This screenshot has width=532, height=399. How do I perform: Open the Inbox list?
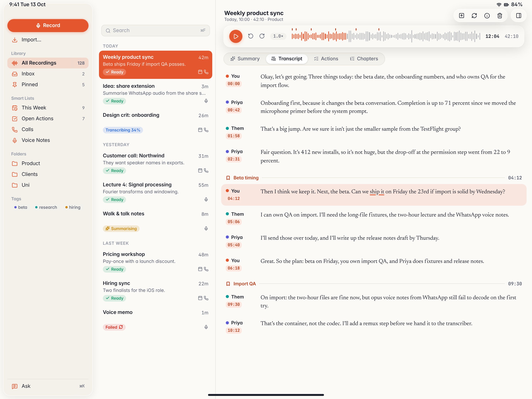(x=48, y=74)
